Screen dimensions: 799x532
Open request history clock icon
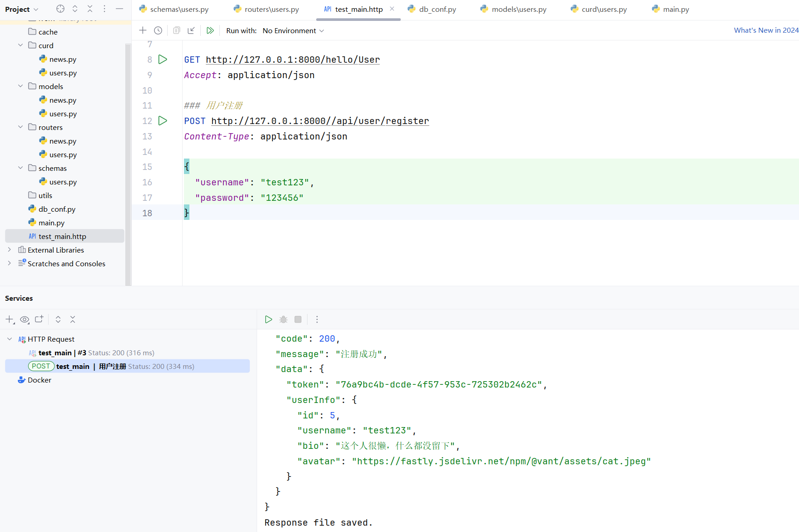click(x=158, y=30)
